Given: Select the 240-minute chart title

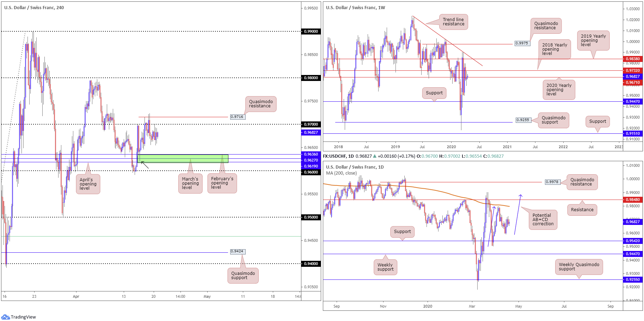Looking at the screenshot, I should coord(34,7).
